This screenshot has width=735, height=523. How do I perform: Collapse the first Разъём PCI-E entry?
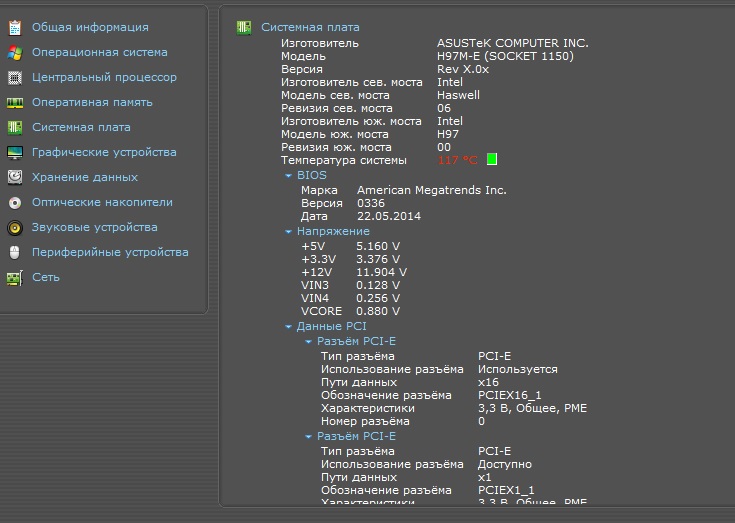(308, 341)
